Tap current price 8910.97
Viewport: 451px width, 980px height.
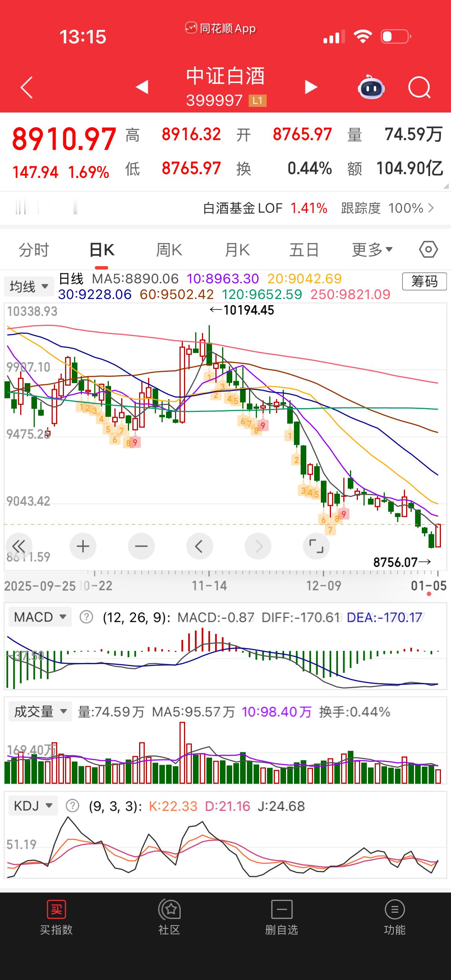(x=64, y=139)
